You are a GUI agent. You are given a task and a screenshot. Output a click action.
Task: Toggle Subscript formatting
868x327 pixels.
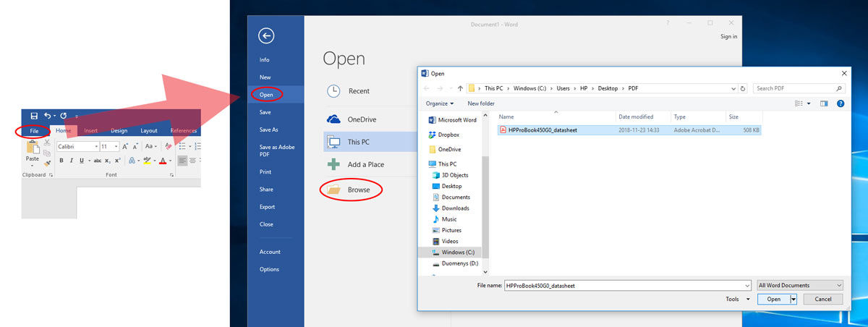(108, 161)
